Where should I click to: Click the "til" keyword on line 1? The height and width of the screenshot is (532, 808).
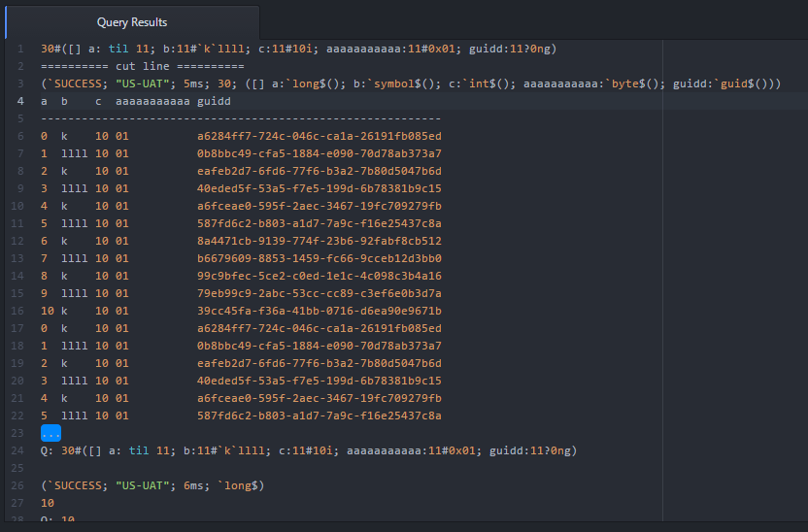click(118, 49)
